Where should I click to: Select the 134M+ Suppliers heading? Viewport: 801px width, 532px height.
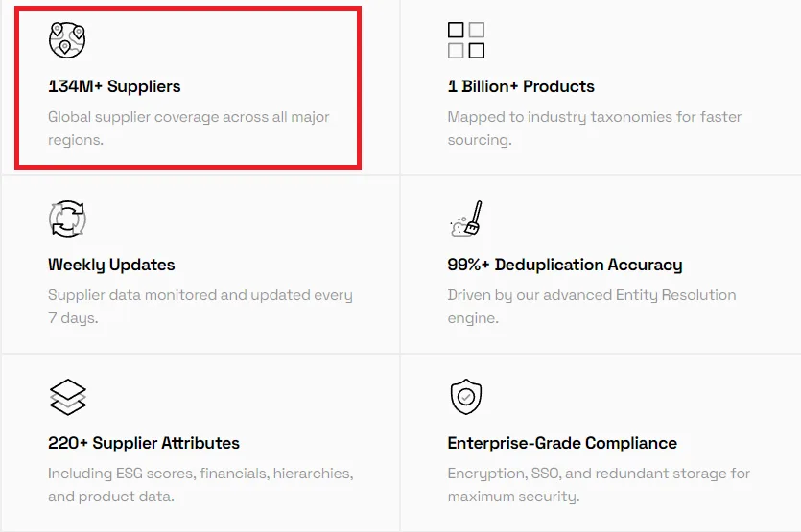pyautogui.click(x=114, y=86)
